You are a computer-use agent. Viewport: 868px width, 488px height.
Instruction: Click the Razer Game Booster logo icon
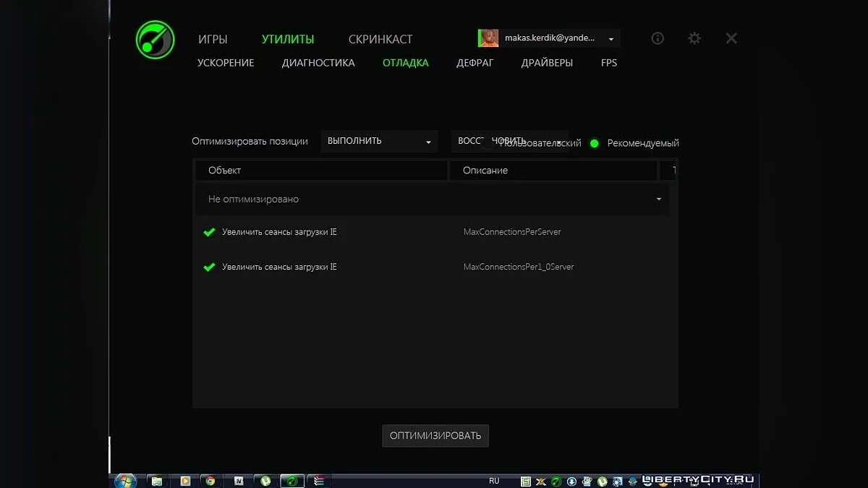154,40
